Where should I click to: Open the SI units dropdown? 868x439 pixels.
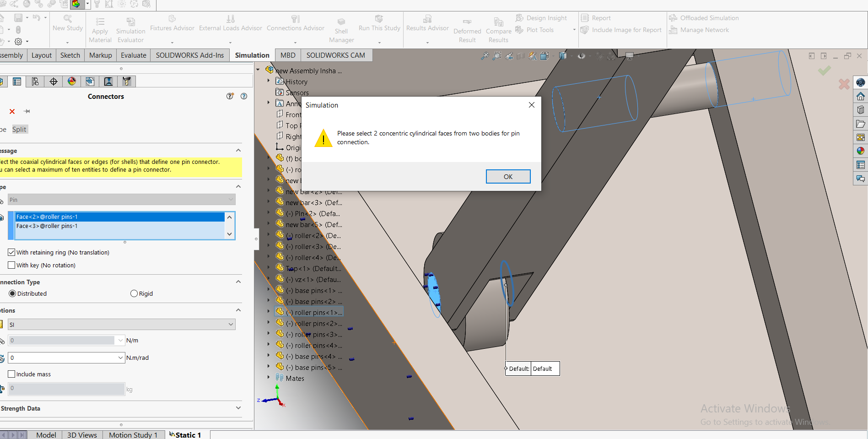[122, 325]
